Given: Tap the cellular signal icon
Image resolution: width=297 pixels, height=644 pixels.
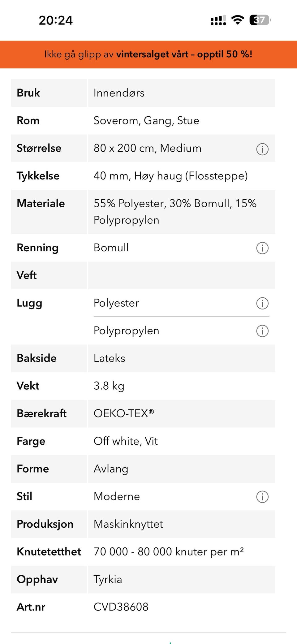Looking at the screenshot, I should pyautogui.click(x=218, y=20).
